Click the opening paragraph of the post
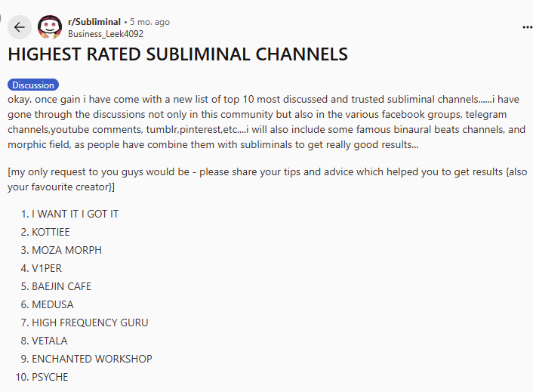The image size is (533, 392). click(267, 122)
